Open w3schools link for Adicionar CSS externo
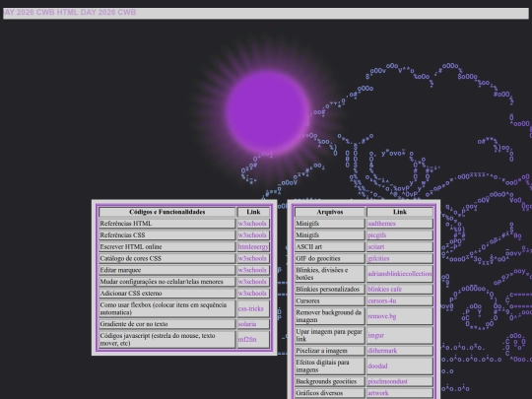The width and height of the screenshot is (532, 399). coord(252,294)
